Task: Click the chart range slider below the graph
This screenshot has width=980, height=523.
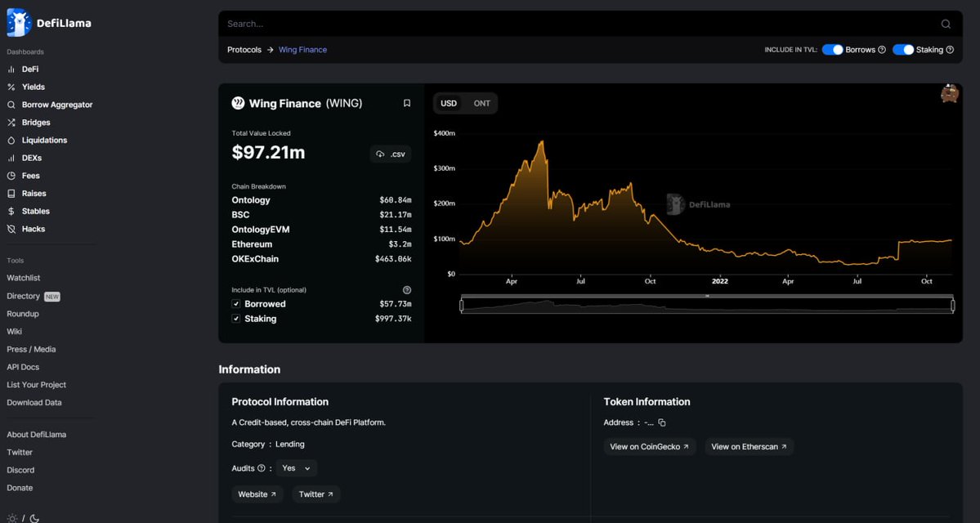Action: pos(707,303)
